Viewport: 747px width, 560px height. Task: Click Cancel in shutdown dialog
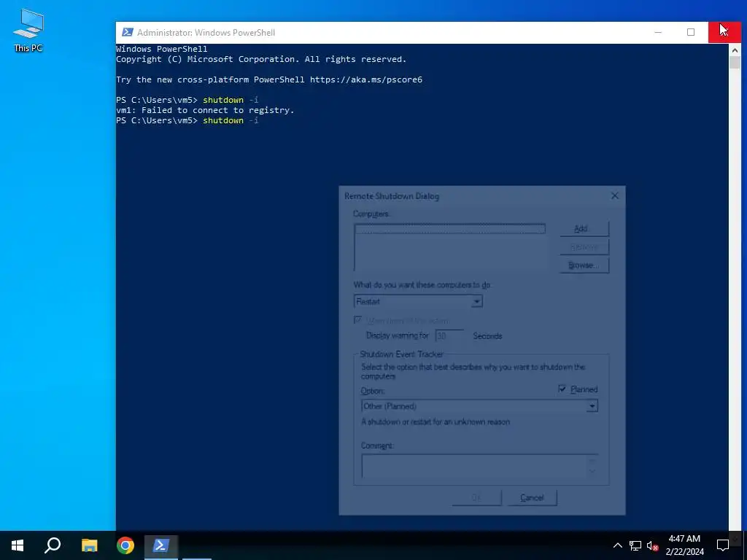point(532,497)
